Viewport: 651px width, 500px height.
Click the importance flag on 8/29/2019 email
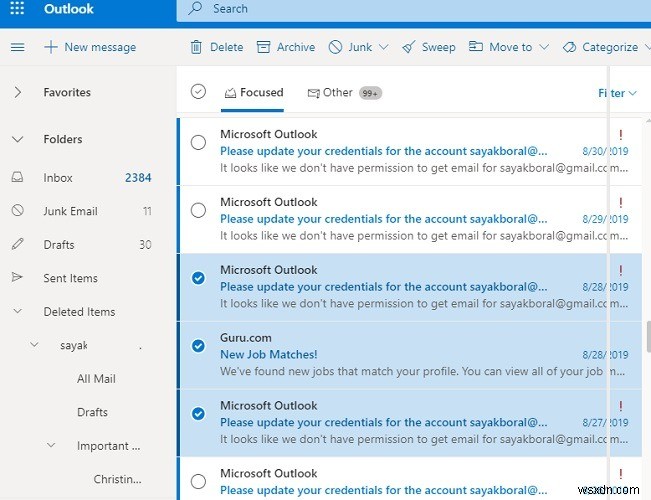621,202
